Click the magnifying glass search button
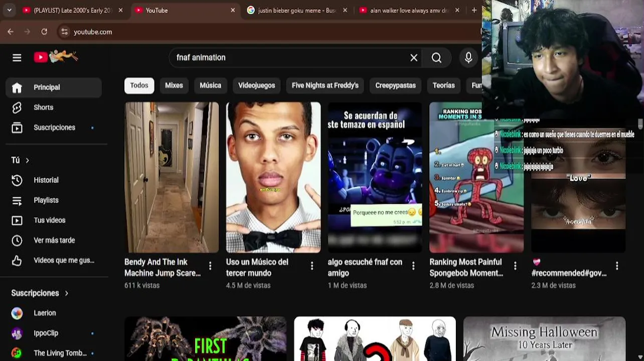Image resolution: width=644 pixels, height=361 pixels. click(x=436, y=58)
